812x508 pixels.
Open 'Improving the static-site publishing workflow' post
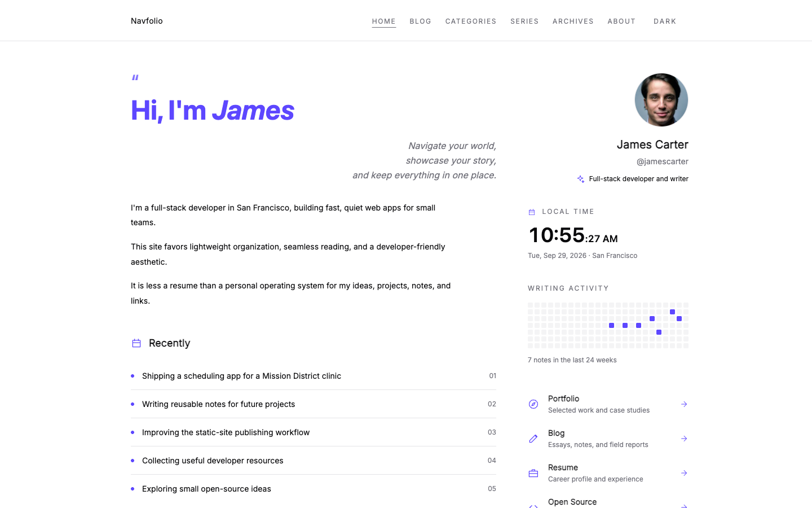[x=314, y=432]
